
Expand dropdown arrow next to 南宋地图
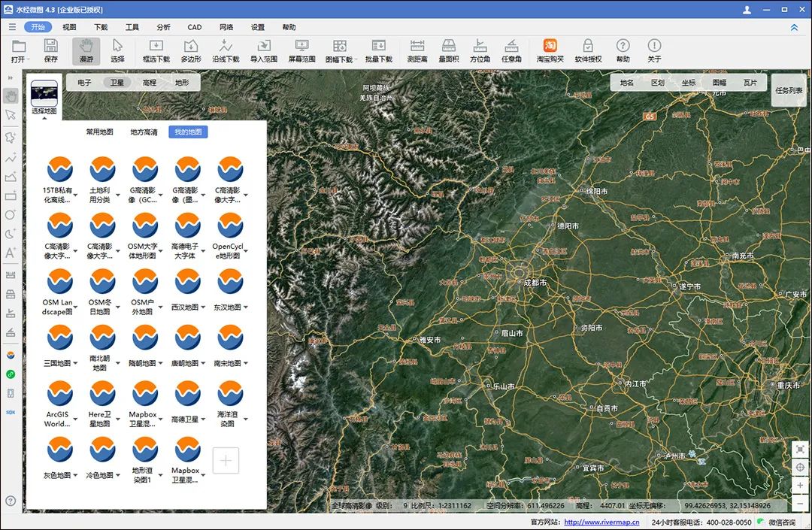point(245,363)
